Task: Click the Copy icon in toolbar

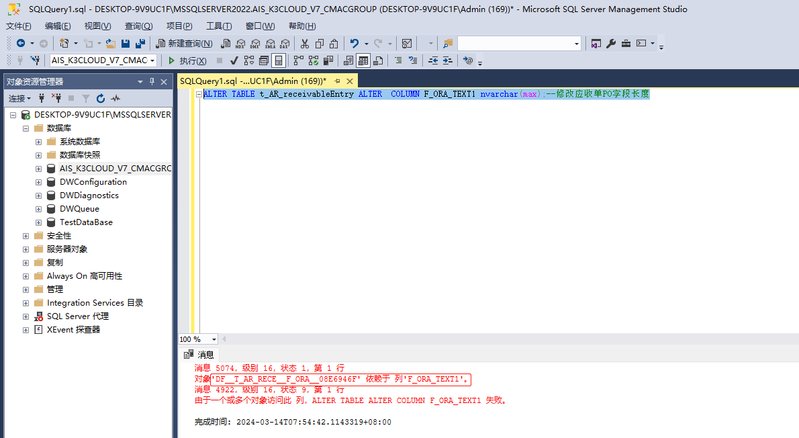Action: tap(319, 43)
